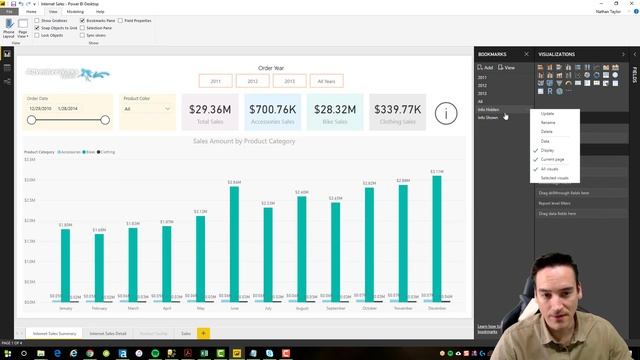Image resolution: width=640 pixels, height=360 pixels.
Task: Open the File menu tab
Action: 9,11
